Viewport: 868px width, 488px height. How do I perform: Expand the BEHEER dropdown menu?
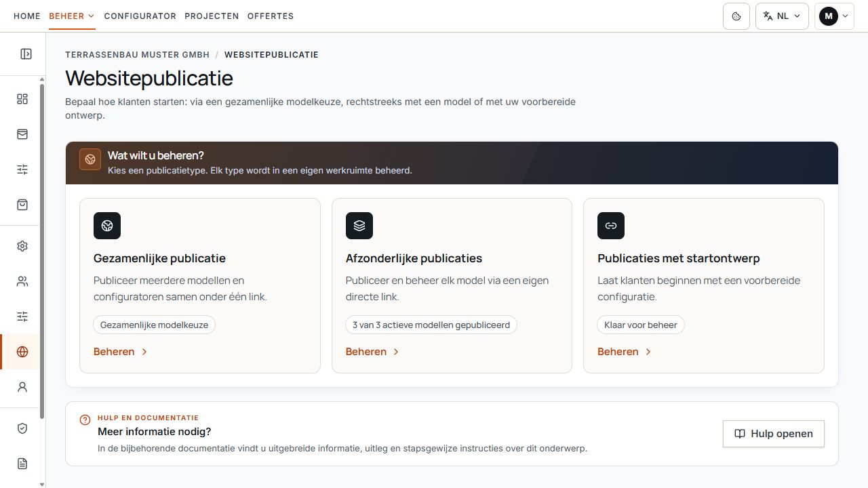tap(72, 16)
